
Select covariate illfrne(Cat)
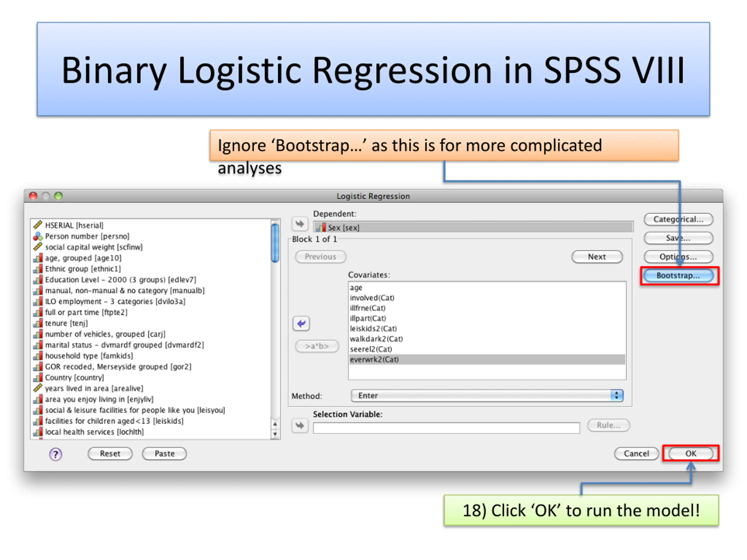pos(487,308)
